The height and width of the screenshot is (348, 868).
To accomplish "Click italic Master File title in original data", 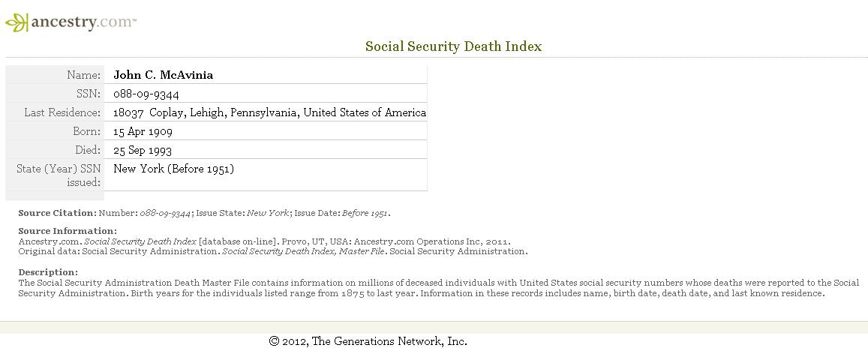I will tap(303, 251).
